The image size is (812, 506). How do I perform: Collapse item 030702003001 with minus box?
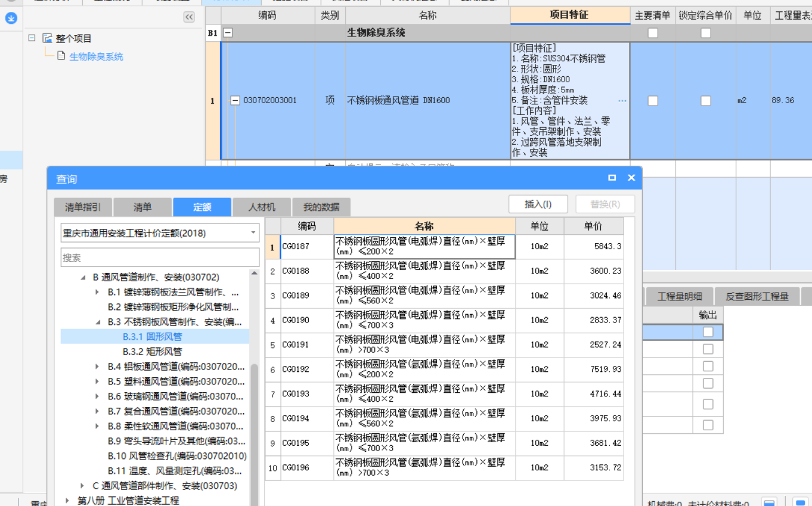[235, 101]
